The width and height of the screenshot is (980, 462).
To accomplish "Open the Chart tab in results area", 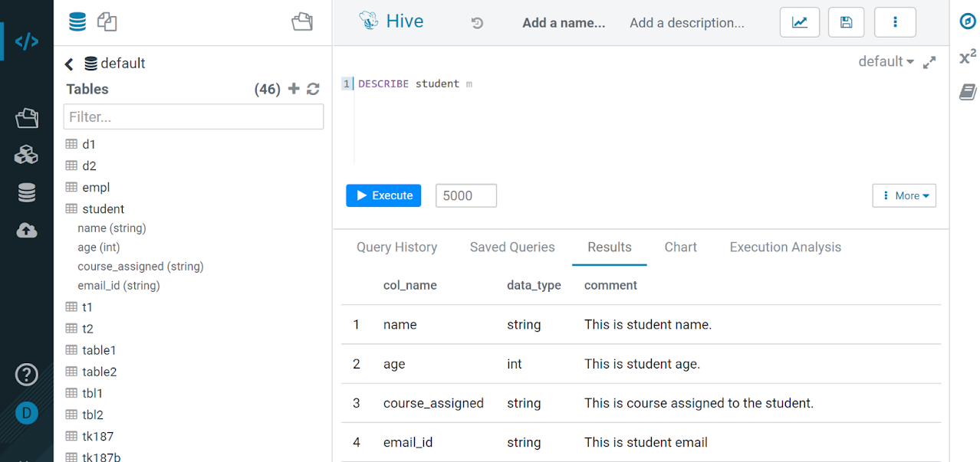I will point(680,247).
